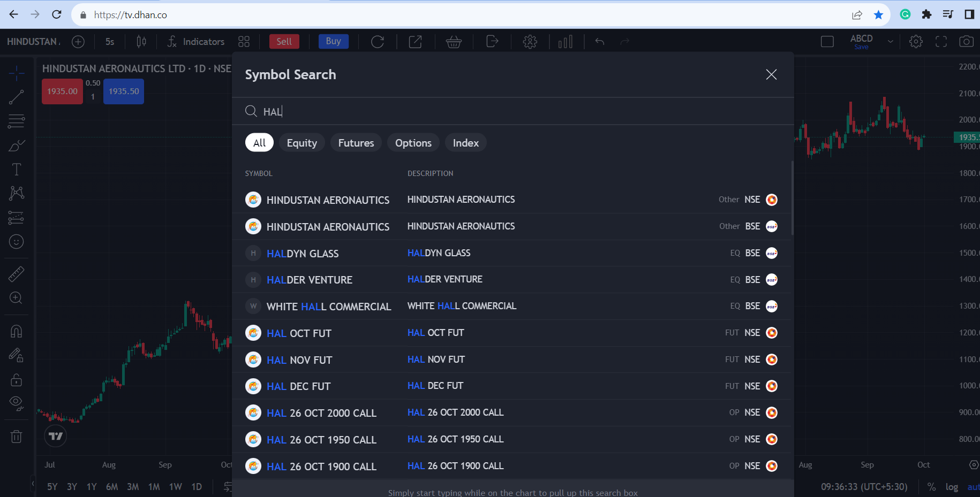Image resolution: width=980 pixels, height=497 pixels.
Task: Open the Indicators dialog
Action: click(x=195, y=42)
